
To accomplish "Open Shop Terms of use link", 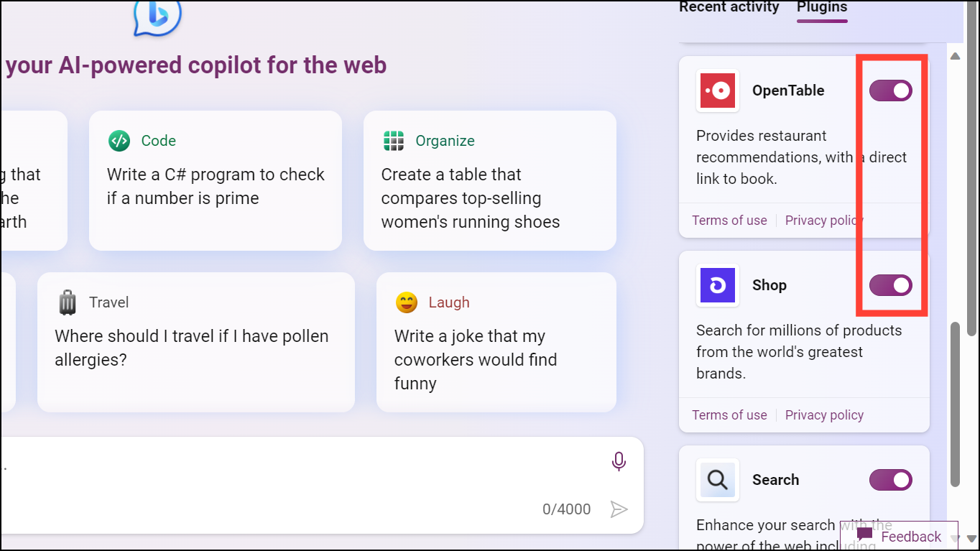I will [729, 415].
